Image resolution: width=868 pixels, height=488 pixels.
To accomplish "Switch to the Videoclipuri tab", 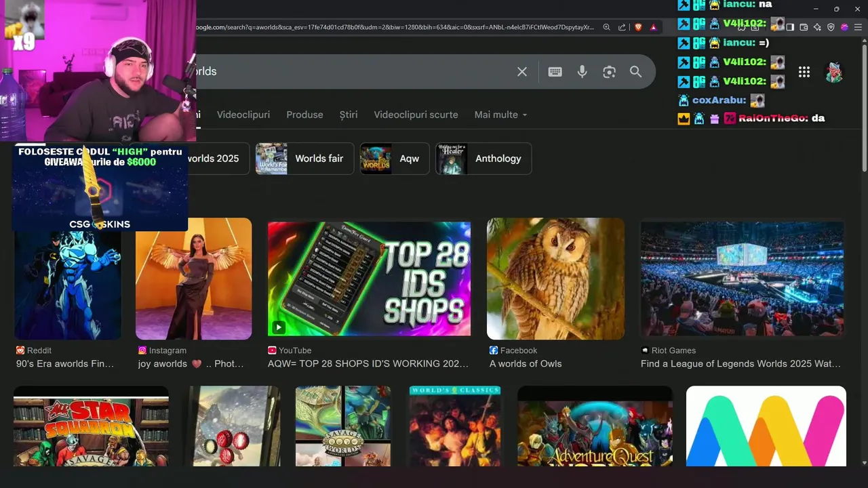I will pos(243,115).
